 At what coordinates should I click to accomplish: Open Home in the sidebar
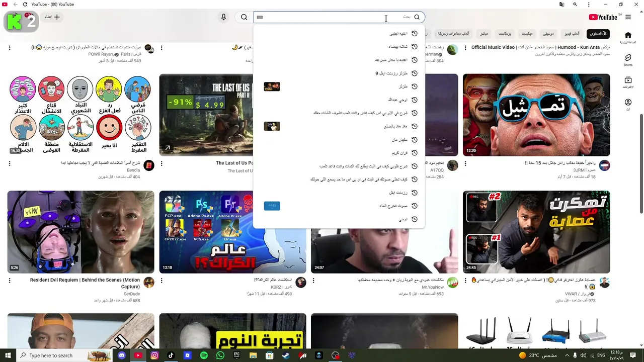628,38
